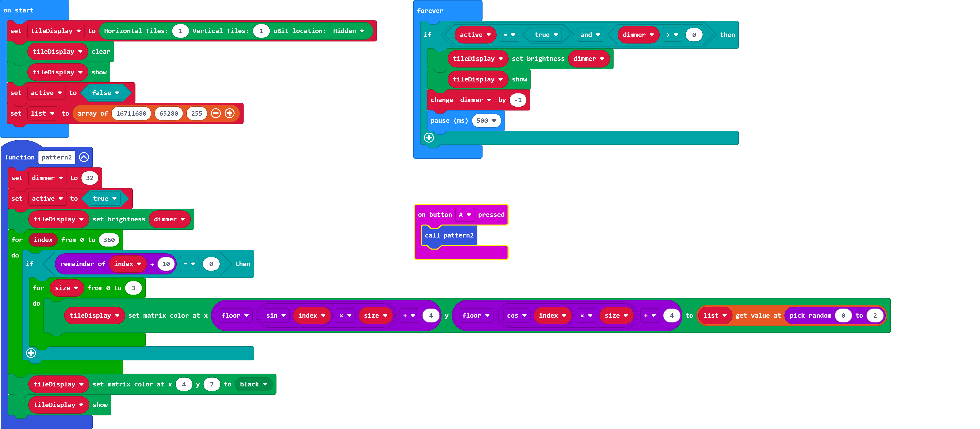Select the index variable in for loop
The image size is (980, 429).
pos(43,240)
